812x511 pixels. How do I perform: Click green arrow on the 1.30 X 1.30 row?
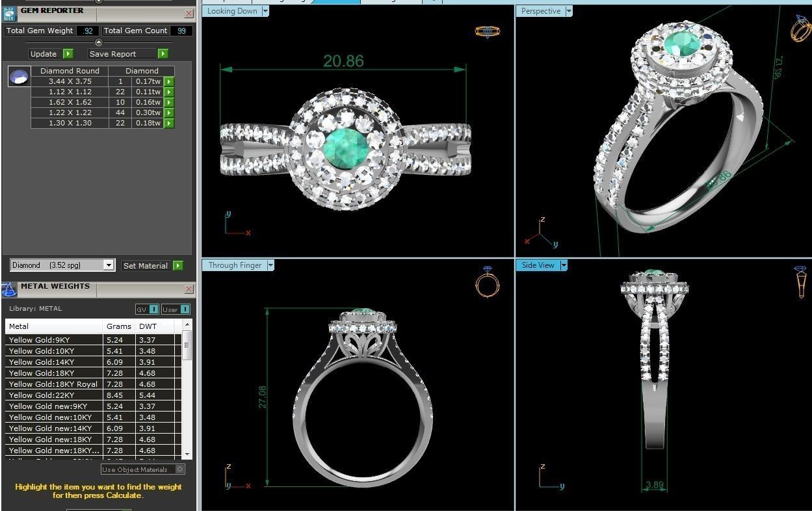(x=169, y=123)
